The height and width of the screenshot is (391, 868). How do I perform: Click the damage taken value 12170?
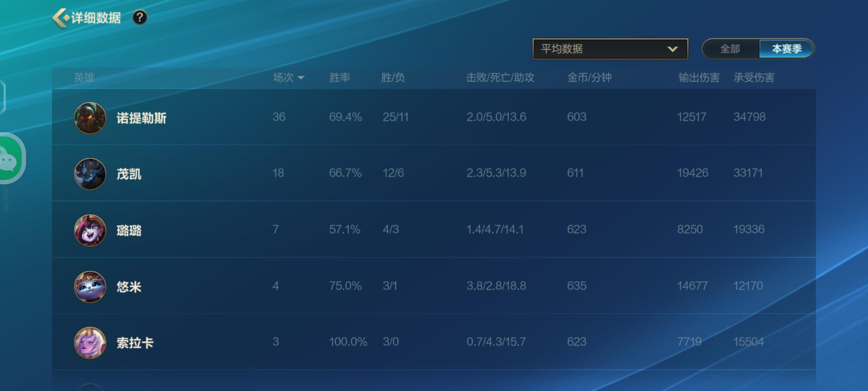click(748, 286)
